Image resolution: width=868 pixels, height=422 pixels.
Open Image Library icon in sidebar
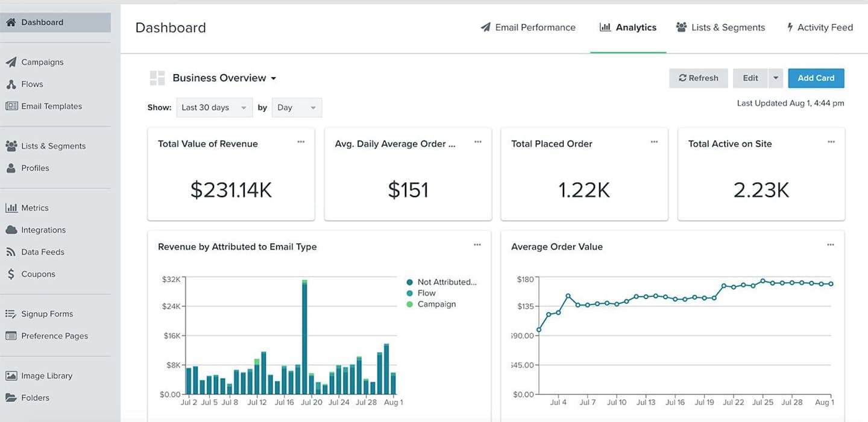click(11, 376)
